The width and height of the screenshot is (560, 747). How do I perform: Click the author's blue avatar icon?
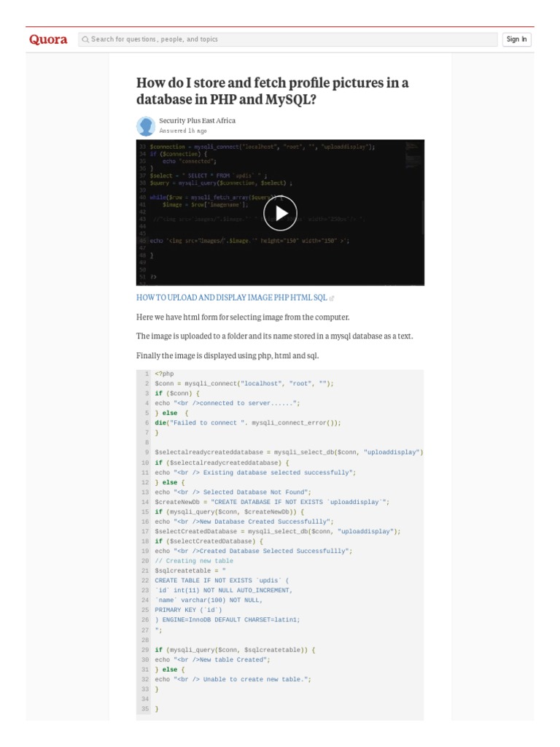(x=146, y=125)
